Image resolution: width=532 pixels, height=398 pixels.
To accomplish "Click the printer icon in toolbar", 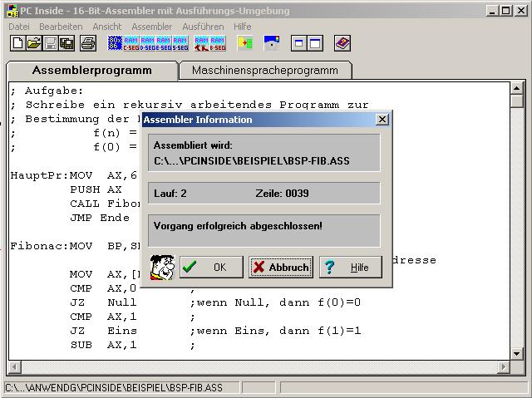I will [x=88, y=43].
